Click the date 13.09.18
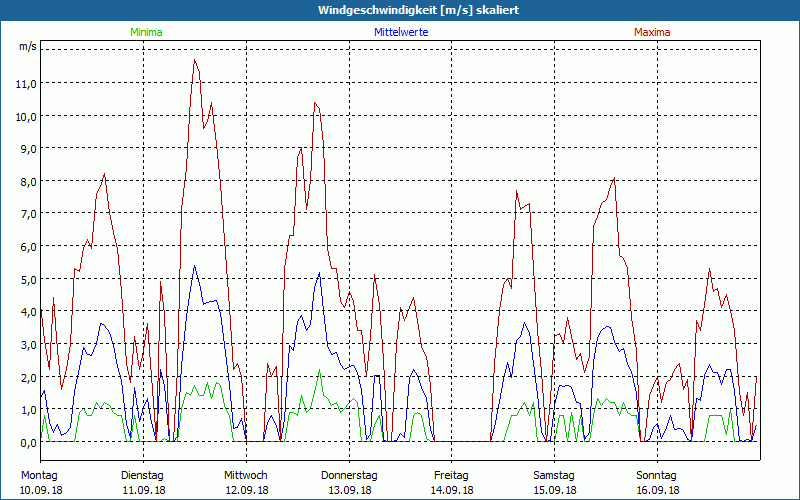This screenshot has height=500, width=800. (x=350, y=490)
